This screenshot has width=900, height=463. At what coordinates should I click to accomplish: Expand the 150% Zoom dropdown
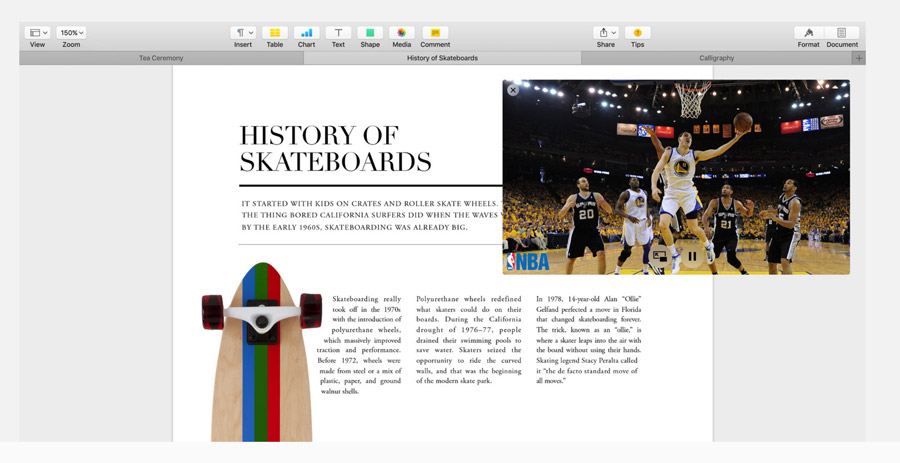(x=71, y=33)
